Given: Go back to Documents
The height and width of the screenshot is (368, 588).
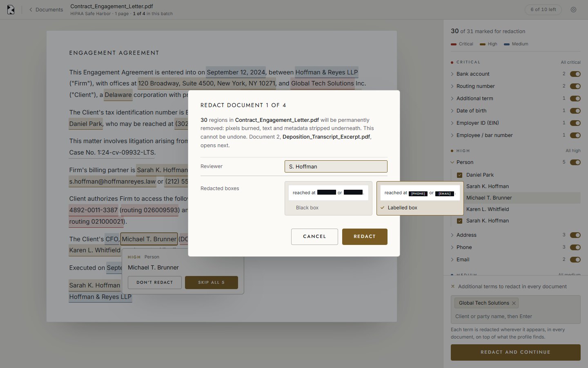Looking at the screenshot, I should 46,10.
